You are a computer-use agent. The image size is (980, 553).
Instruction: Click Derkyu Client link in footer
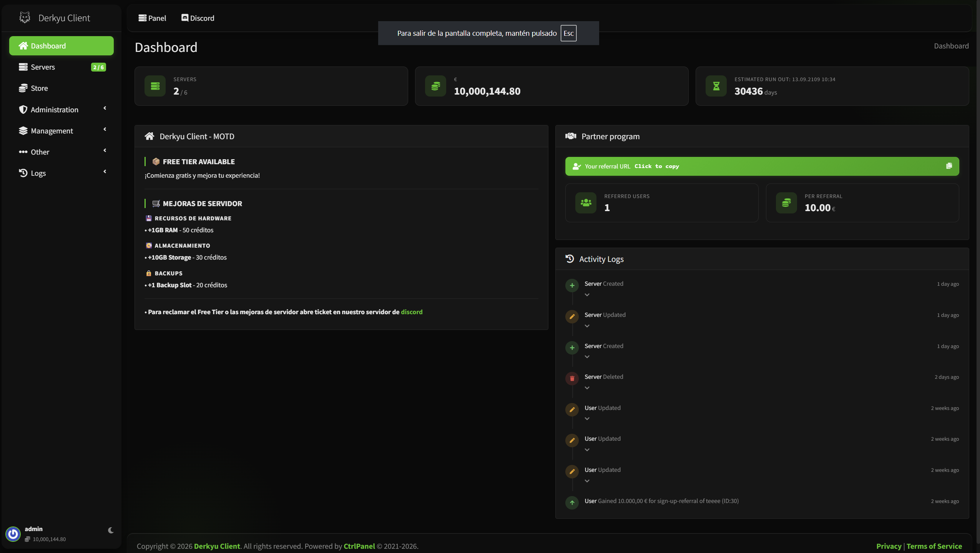(x=217, y=546)
